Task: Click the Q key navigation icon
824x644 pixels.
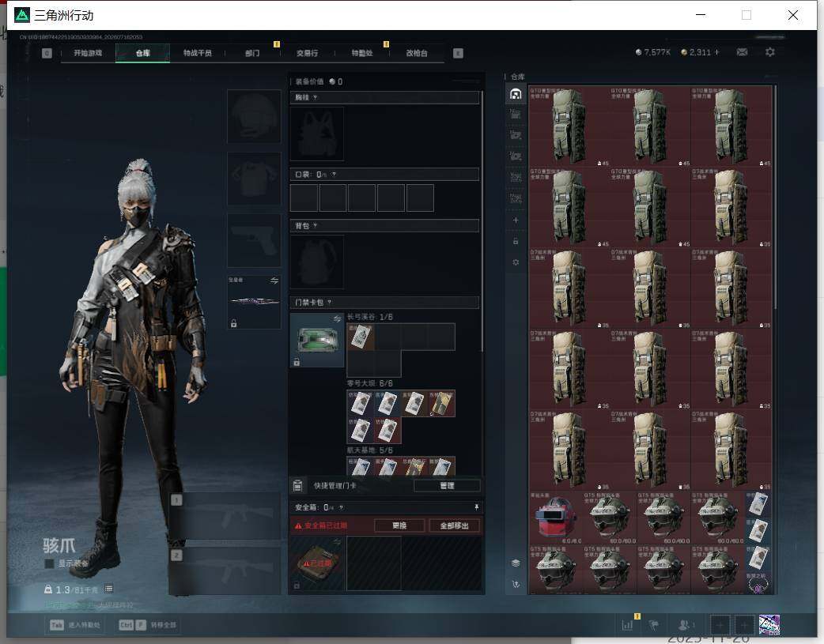Action: click(x=47, y=53)
